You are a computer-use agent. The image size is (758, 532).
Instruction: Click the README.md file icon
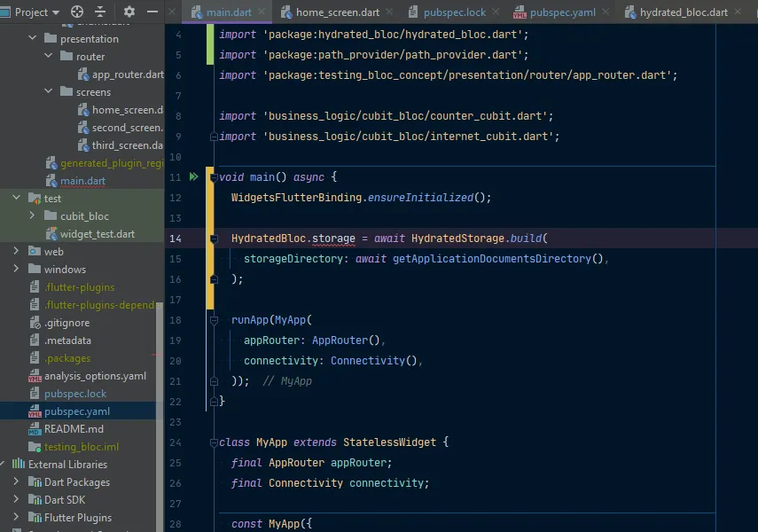coord(35,429)
